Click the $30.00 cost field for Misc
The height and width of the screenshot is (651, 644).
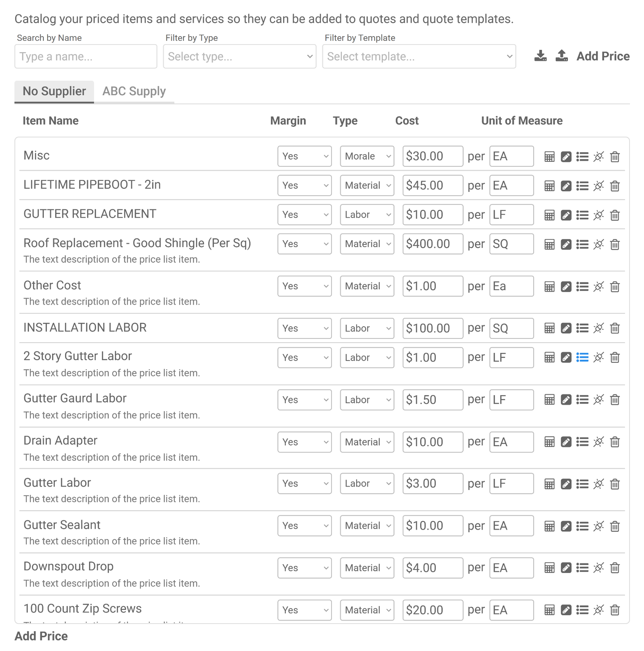point(433,156)
